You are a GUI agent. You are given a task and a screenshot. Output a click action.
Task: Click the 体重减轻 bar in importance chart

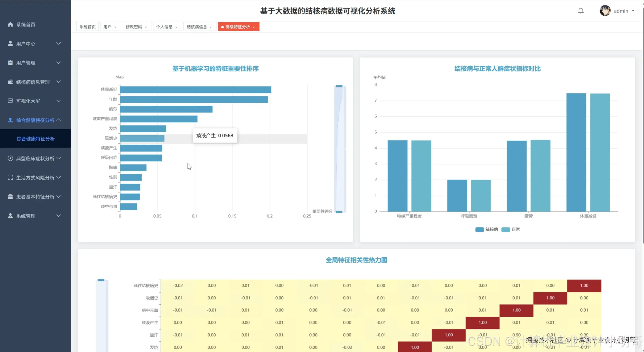click(195, 90)
